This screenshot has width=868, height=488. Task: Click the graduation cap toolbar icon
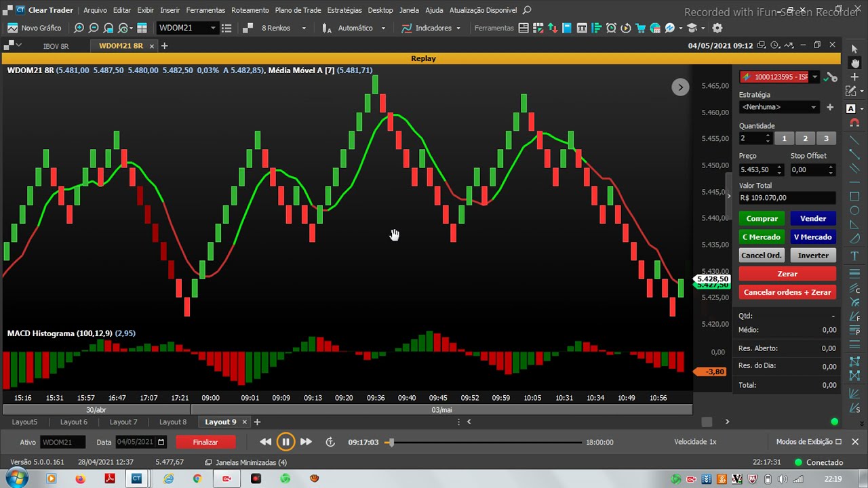(692, 28)
